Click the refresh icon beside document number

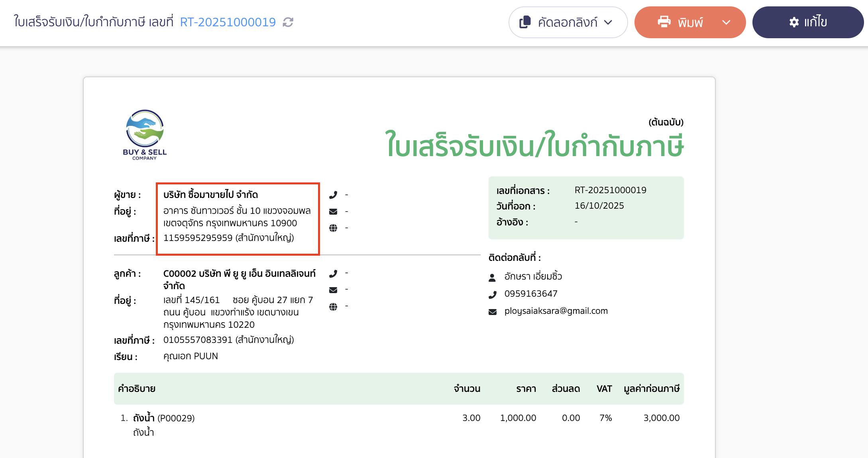pos(288,22)
